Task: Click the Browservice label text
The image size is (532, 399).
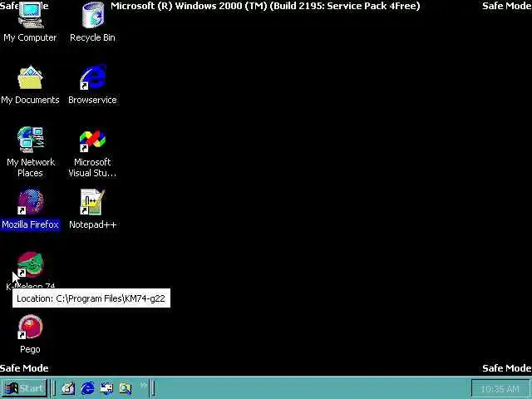Action: click(92, 100)
